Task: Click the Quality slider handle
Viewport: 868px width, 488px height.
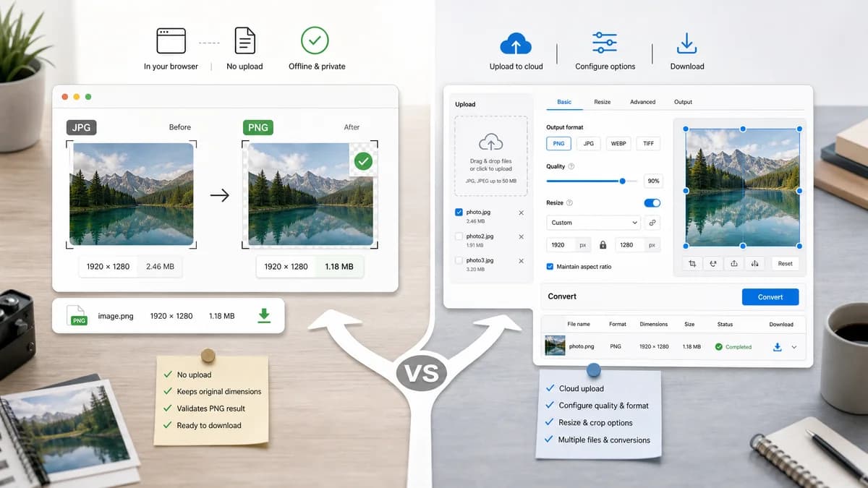Action: pyautogui.click(x=622, y=181)
